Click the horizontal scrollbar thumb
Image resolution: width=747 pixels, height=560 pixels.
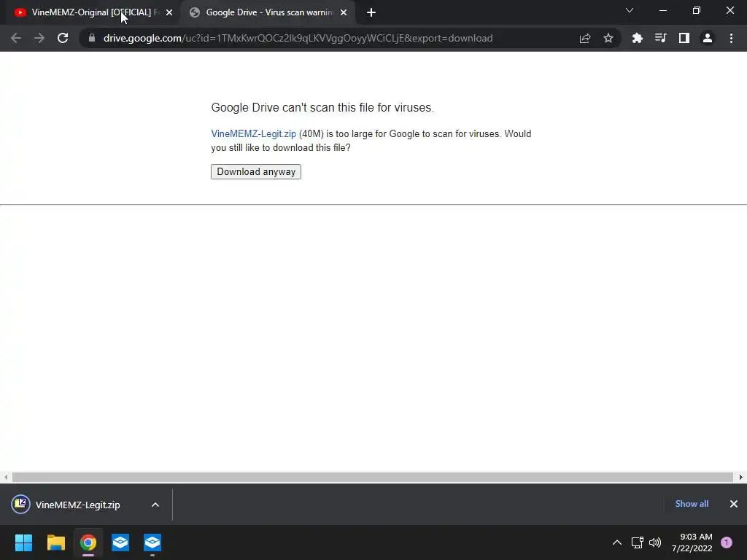(x=373, y=477)
